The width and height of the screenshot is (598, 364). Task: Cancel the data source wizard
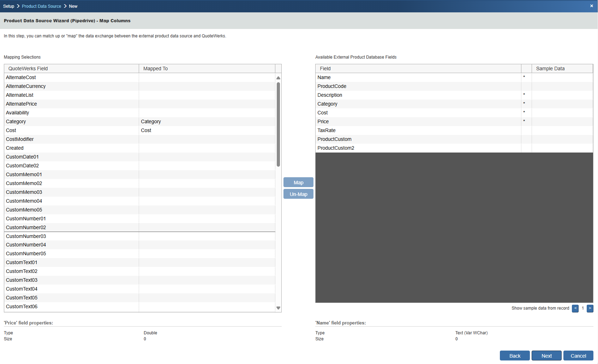tap(578, 356)
